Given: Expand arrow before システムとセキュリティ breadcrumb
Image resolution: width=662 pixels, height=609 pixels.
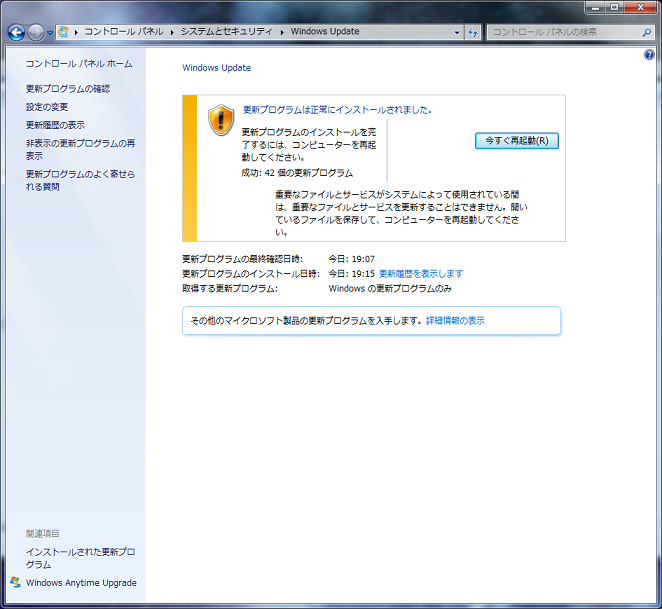Looking at the screenshot, I should (172, 32).
